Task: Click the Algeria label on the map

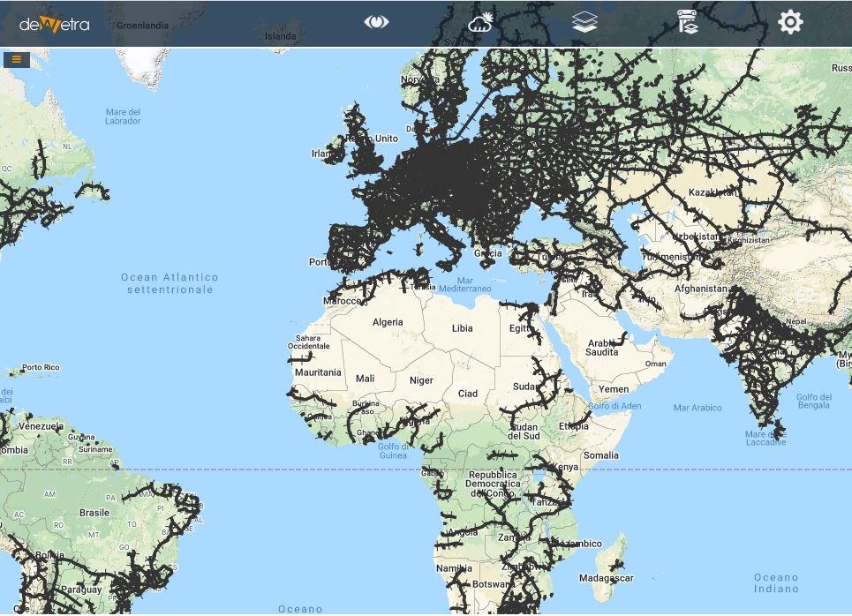Action: (x=388, y=322)
